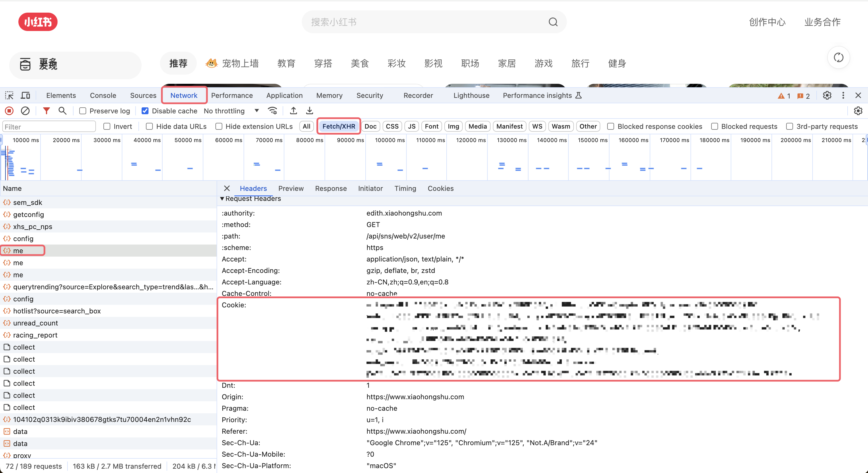Close DevTools with the X icon

(858, 96)
